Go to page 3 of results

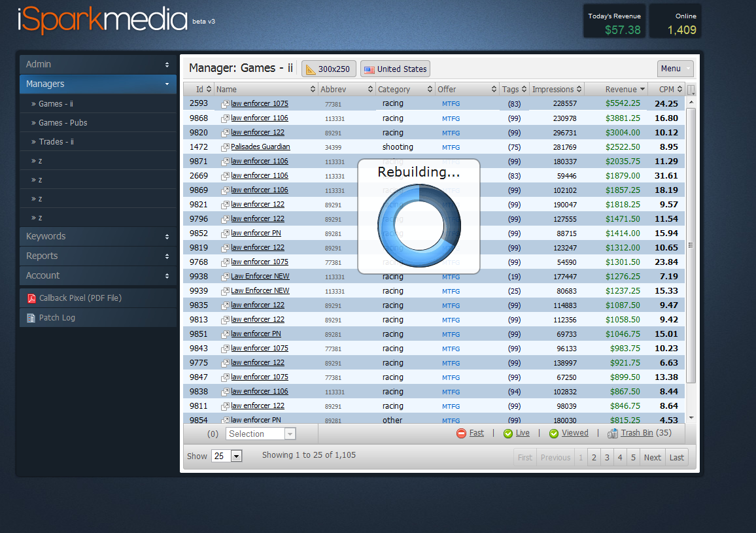point(607,456)
